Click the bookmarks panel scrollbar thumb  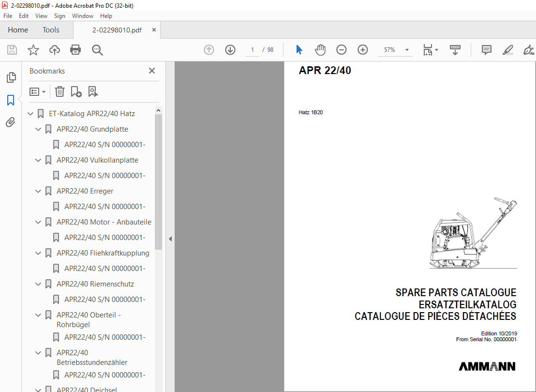click(x=158, y=181)
